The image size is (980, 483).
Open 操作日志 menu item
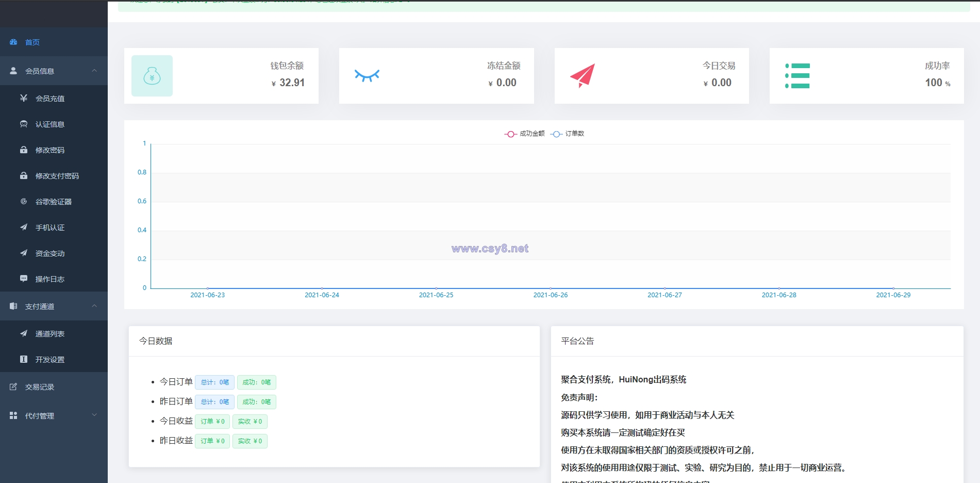coord(54,279)
